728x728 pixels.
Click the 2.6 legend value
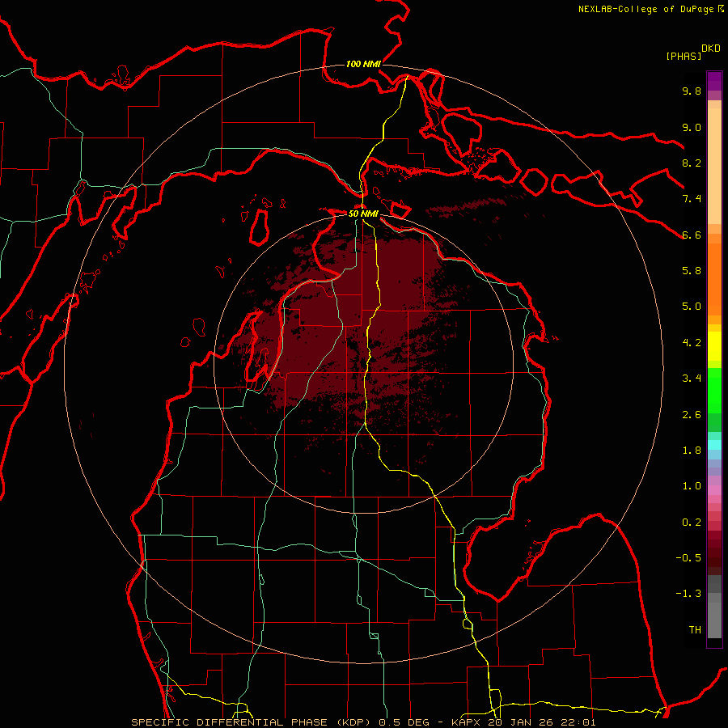[x=692, y=415]
